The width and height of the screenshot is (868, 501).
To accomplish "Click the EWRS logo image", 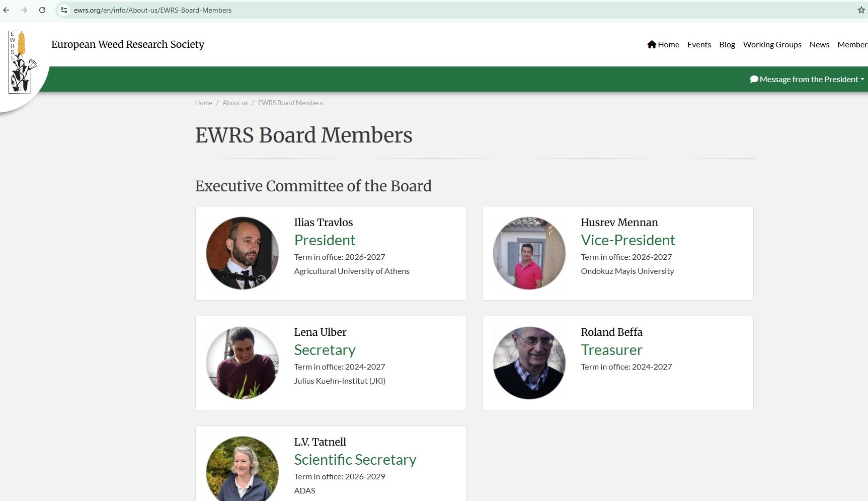I will point(20,62).
